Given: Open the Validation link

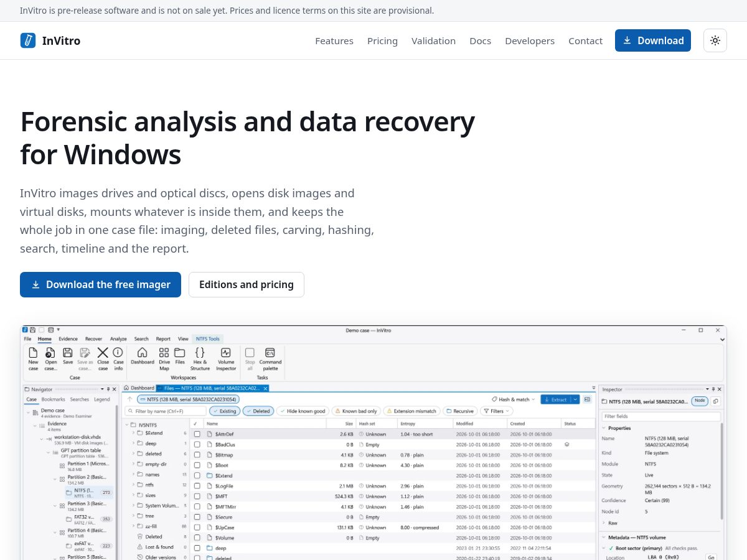Looking at the screenshot, I should [x=433, y=40].
